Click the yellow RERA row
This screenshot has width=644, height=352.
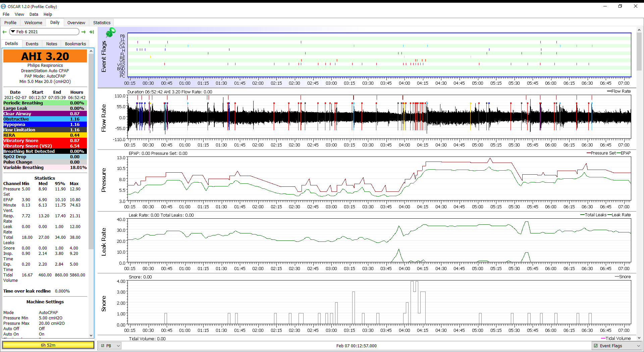[x=45, y=135]
